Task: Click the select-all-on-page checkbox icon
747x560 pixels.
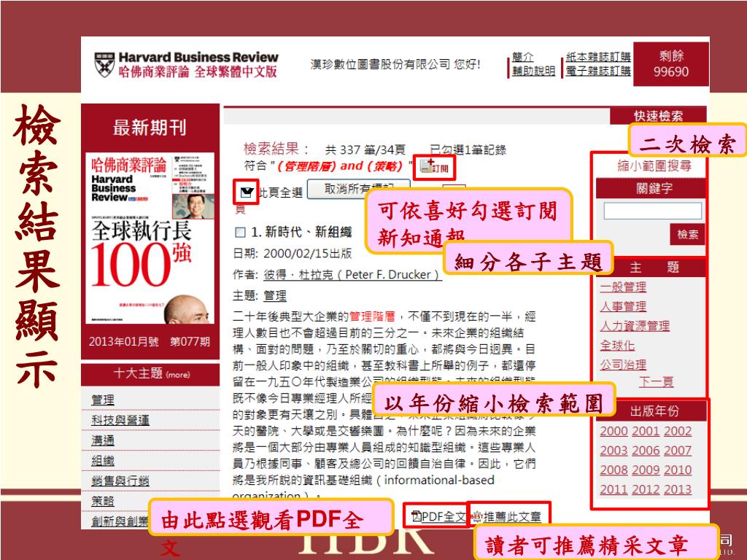Action: pos(247,192)
